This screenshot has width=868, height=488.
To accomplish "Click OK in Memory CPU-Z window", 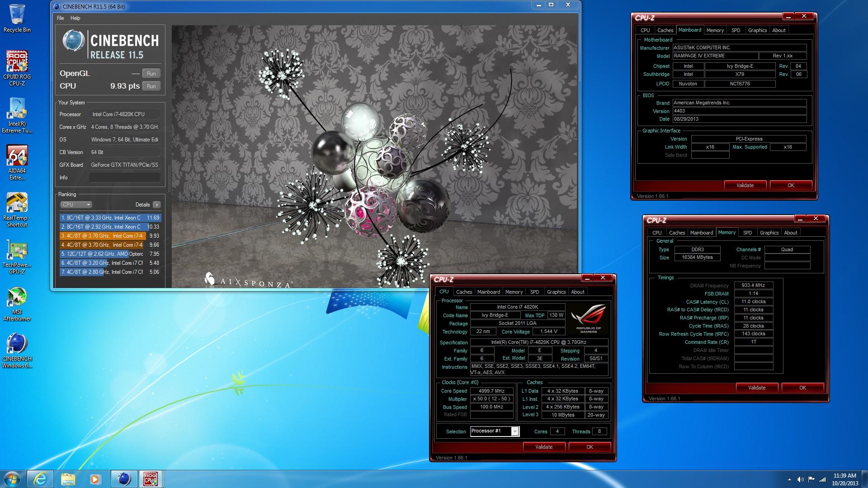I will (x=802, y=388).
